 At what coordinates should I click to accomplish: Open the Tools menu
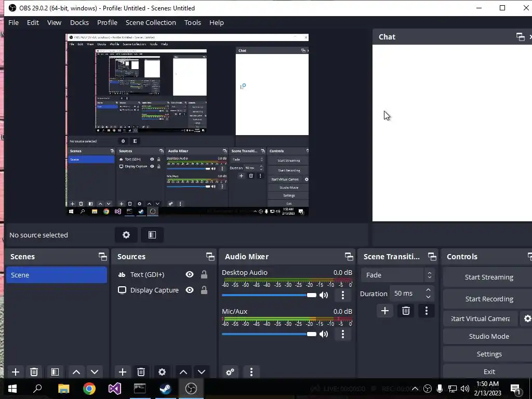[193, 22]
